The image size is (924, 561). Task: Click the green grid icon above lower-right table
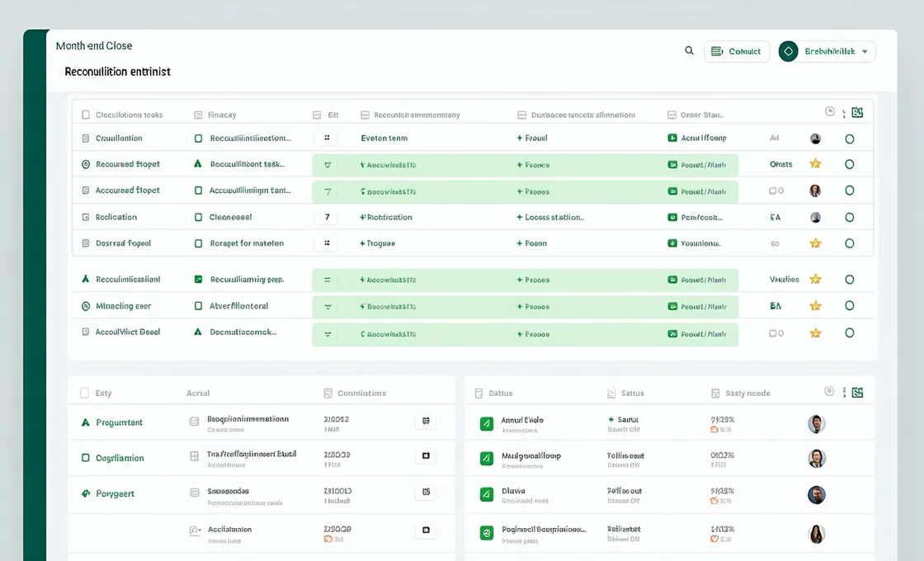(857, 393)
